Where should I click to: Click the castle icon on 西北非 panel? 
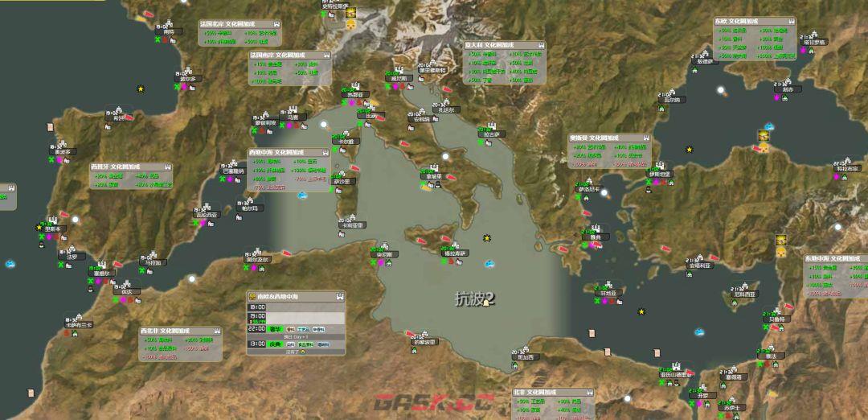[216, 330]
